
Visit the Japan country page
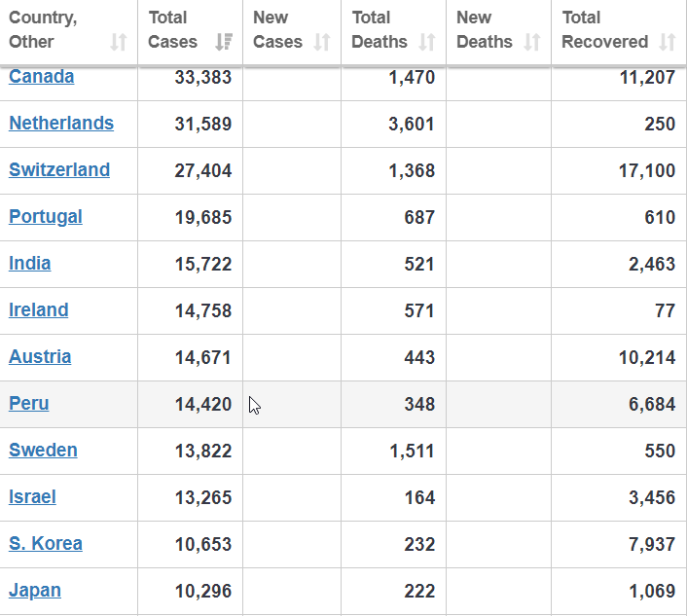point(35,591)
